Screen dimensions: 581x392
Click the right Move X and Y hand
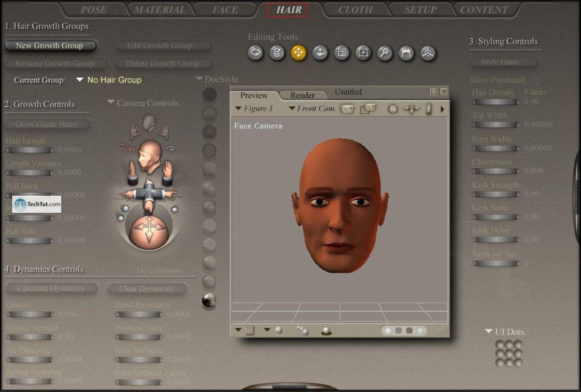click(167, 172)
